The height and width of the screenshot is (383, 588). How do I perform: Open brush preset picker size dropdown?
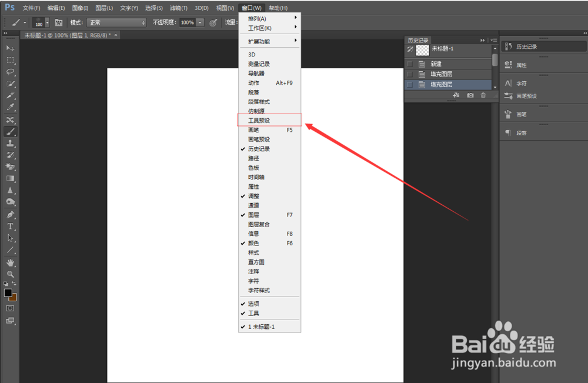47,22
